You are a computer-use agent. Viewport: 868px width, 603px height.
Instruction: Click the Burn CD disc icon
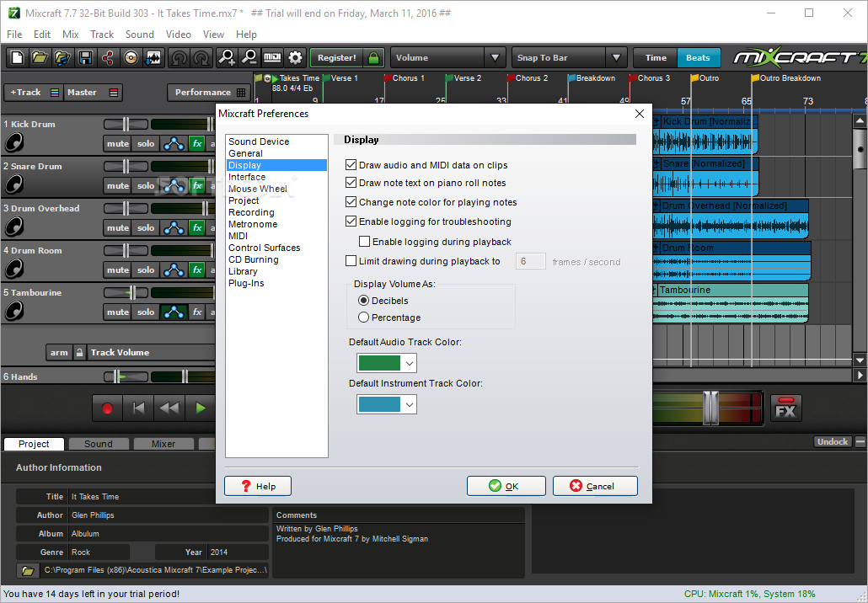pos(131,57)
